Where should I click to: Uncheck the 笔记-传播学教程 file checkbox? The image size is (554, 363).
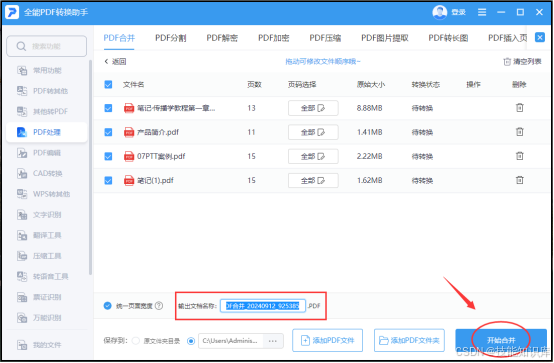pos(108,108)
